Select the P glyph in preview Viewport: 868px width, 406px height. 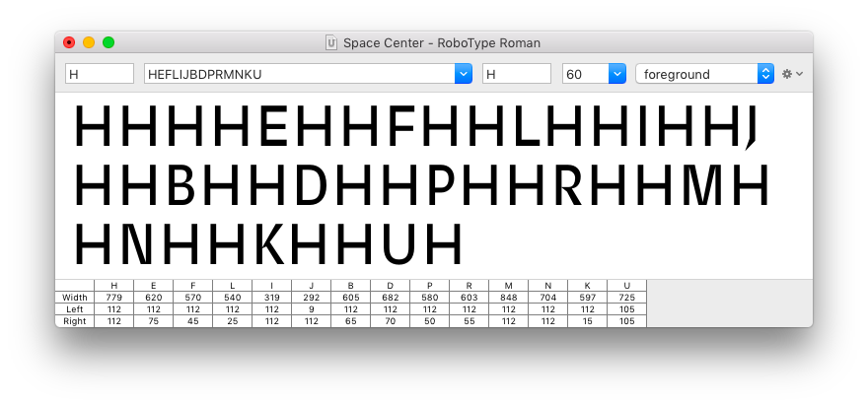tap(444, 184)
